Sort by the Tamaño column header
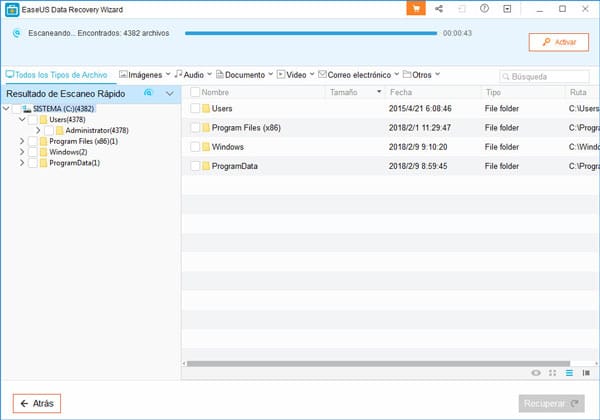 [355, 92]
